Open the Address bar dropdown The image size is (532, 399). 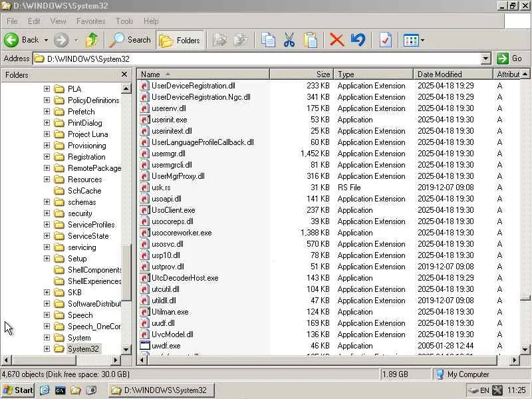click(486, 59)
